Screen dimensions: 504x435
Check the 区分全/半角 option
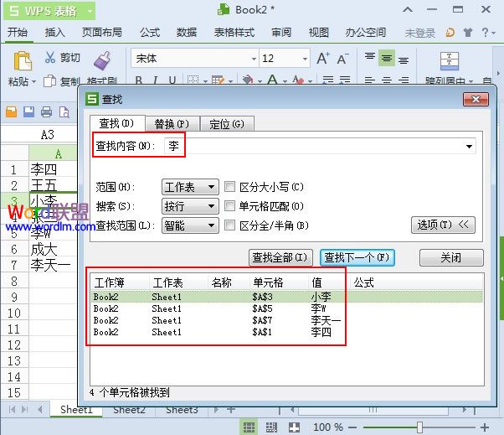click(x=230, y=225)
